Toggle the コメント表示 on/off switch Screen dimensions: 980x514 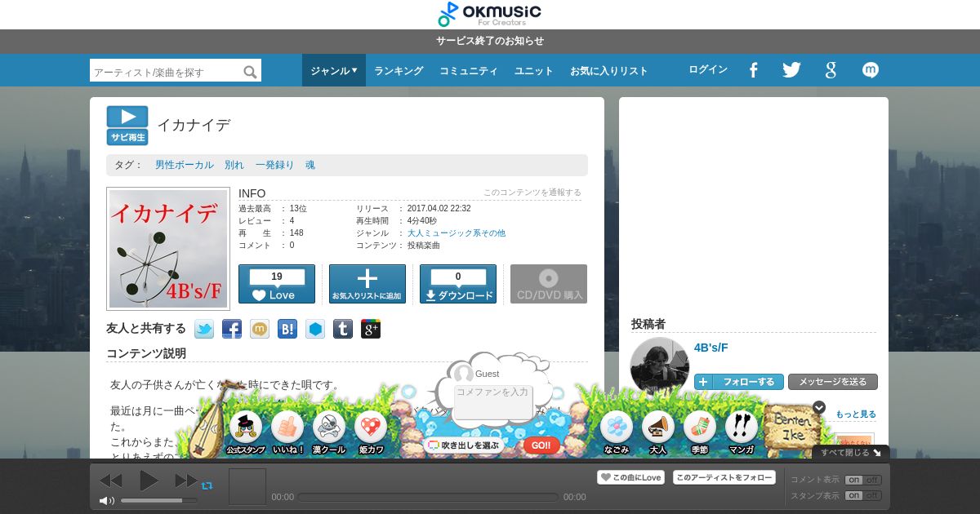coord(863,480)
